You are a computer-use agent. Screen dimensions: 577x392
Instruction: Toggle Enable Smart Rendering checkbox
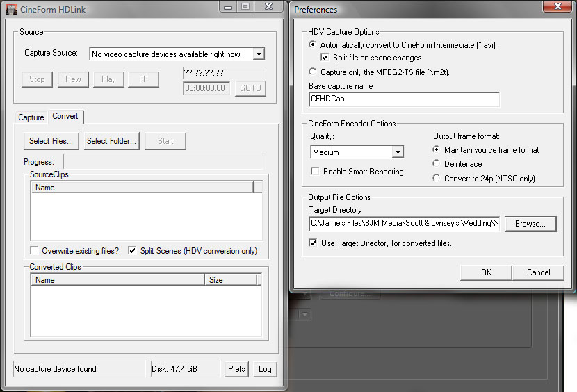pos(315,171)
